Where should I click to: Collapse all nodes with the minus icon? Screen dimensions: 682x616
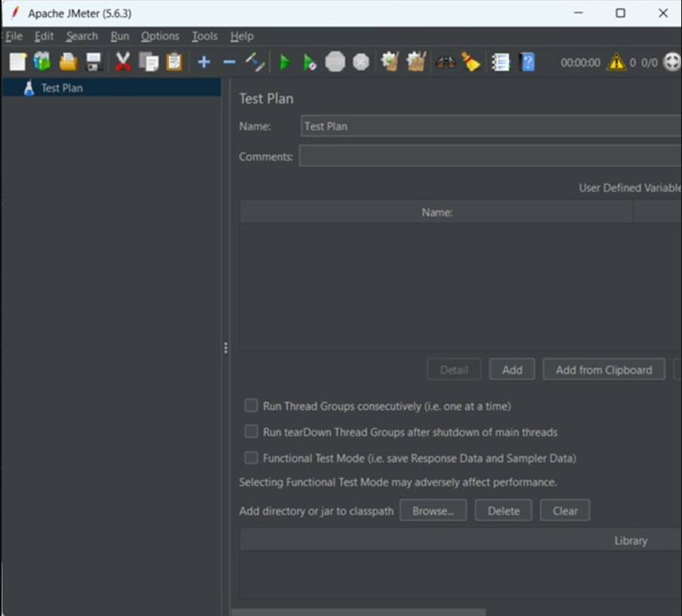(x=229, y=62)
